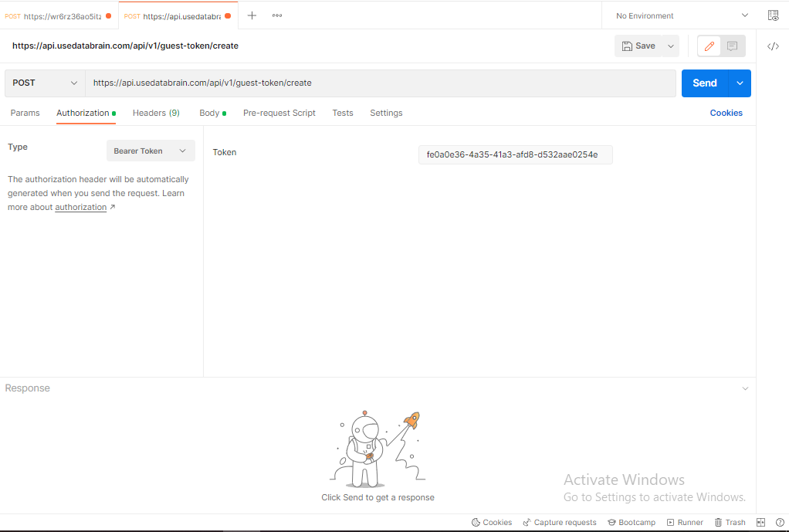
Task: Click the Save button
Action: [x=638, y=46]
